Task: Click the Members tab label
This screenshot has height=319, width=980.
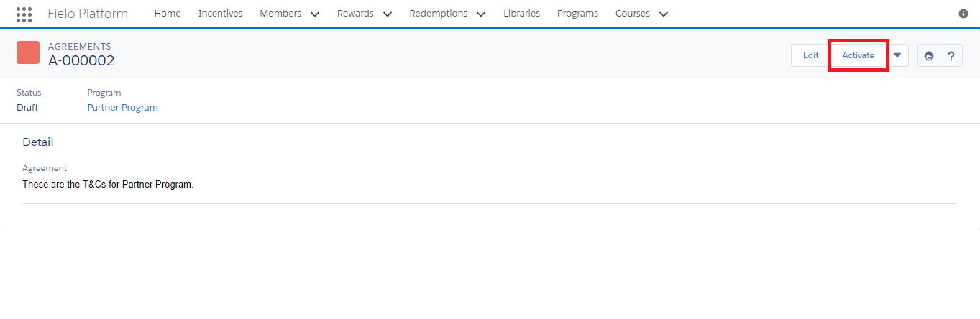Action: tap(281, 14)
